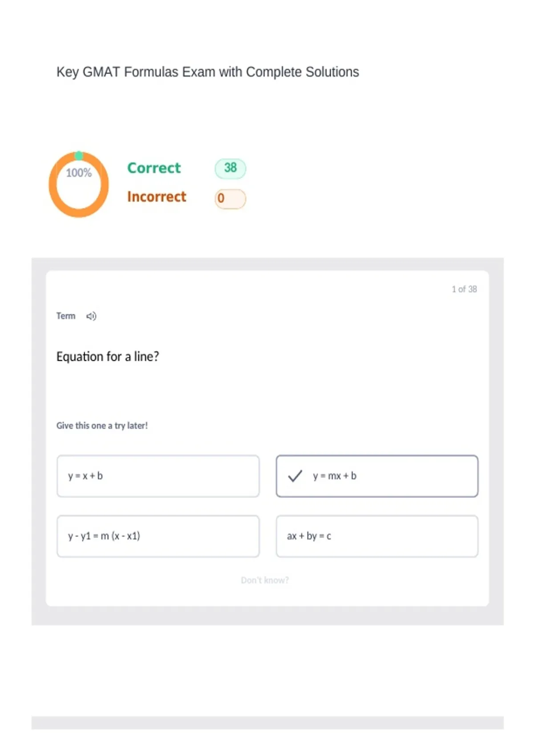Screen dimensions: 534x756
Task: Click the 100% text inside the ring
Action: [79, 173]
